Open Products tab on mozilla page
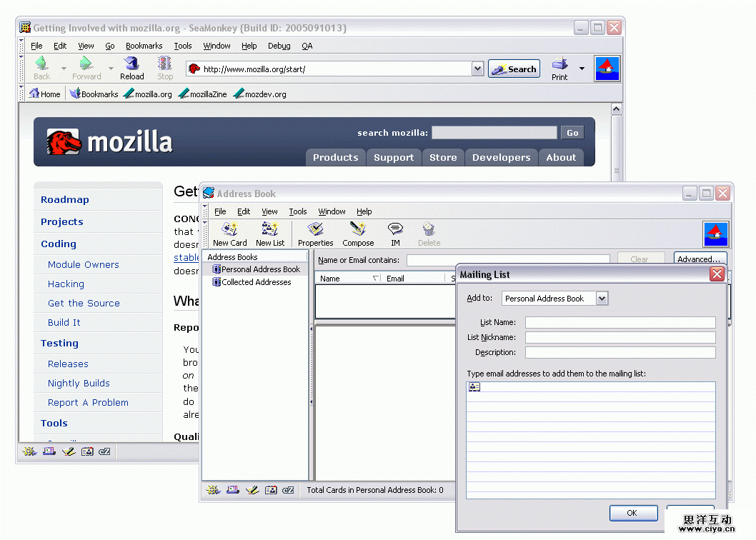The width and height of the screenshot is (756, 540). coord(336,158)
